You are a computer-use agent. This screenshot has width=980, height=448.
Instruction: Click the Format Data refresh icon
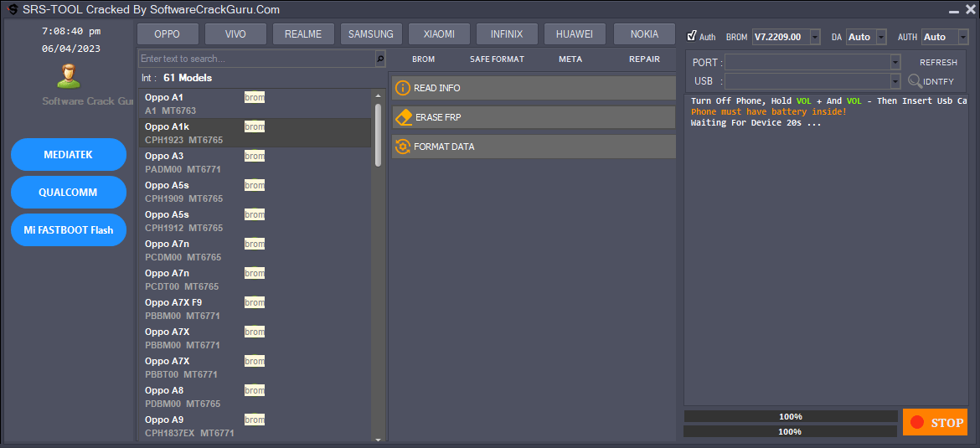[x=403, y=147]
